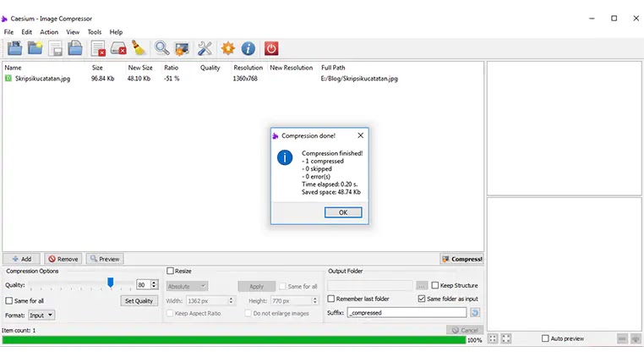Click the Height spinner arrows
This screenshot has height=357, width=644.
315,300
